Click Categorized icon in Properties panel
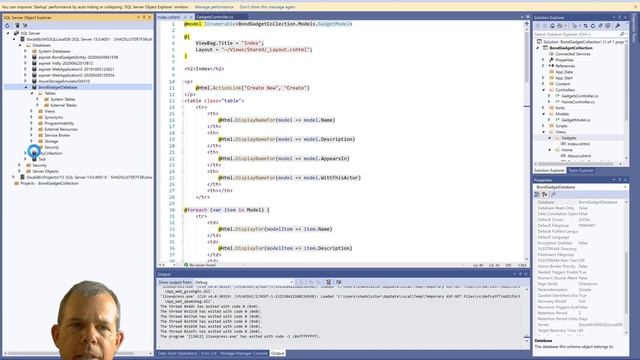The height and width of the screenshot is (360, 640). pos(537,194)
